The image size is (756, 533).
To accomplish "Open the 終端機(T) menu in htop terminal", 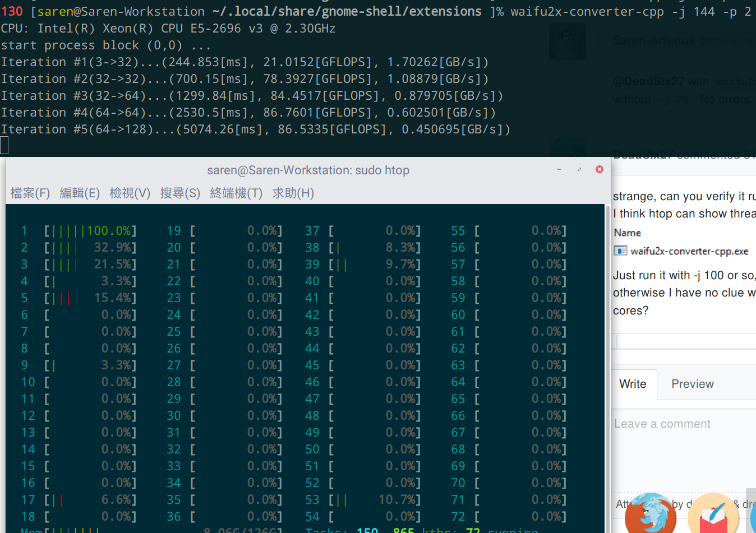I will [236, 193].
